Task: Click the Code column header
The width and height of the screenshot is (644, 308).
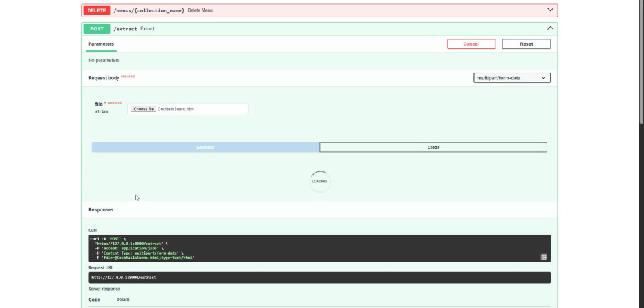Action: click(x=94, y=300)
